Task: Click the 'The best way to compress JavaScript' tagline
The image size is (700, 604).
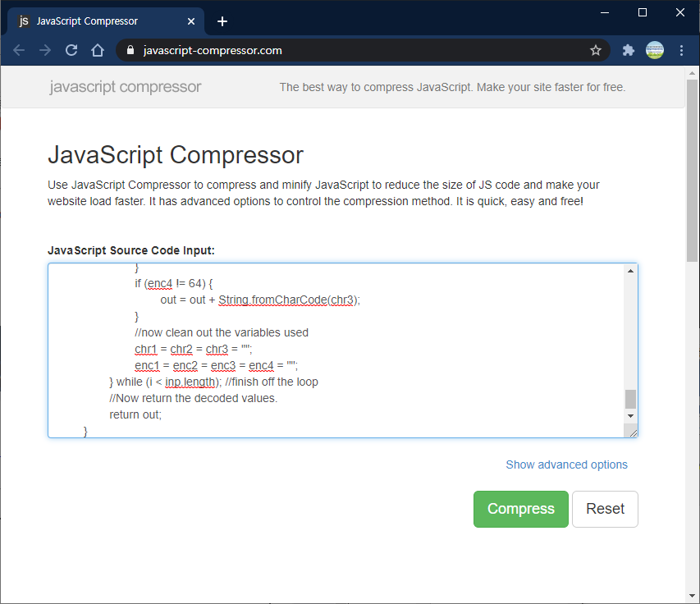Action: [452, 87]
